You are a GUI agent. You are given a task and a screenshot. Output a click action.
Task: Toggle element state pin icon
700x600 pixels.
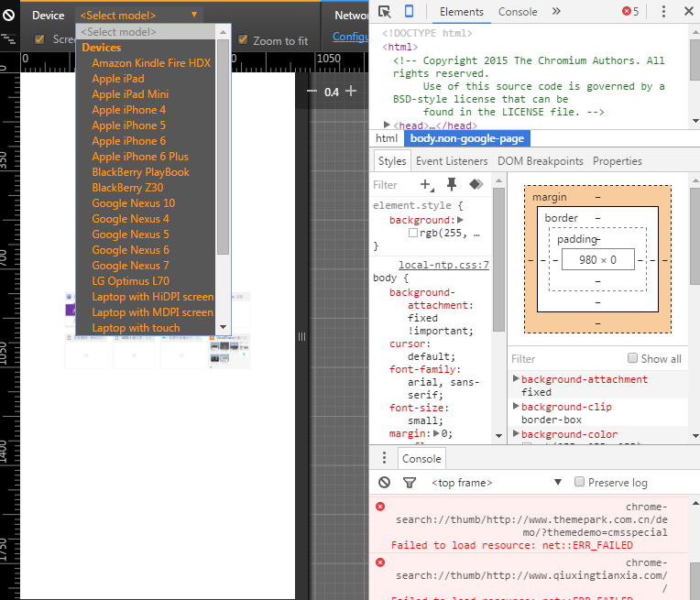(x=451, y=184)
